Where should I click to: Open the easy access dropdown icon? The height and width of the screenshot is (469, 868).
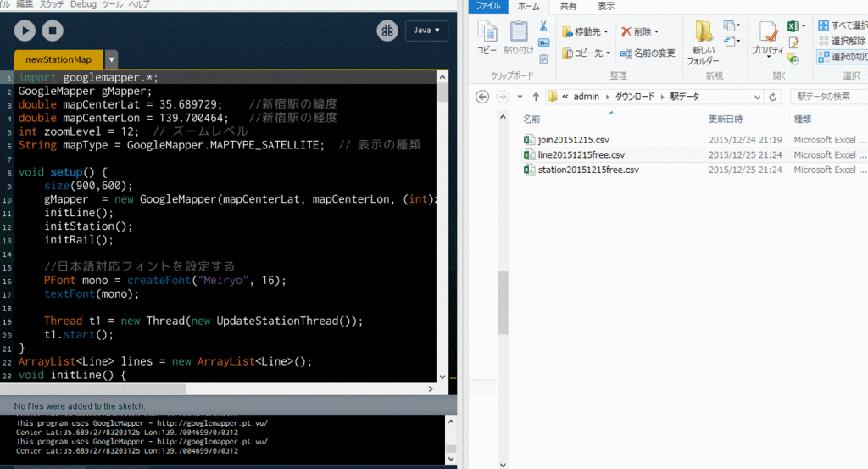(x=732, y=41)
